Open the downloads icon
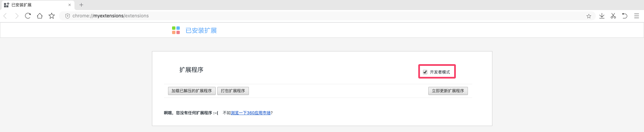The width and height of the screenshot is (644, 132). coord(602,16)
